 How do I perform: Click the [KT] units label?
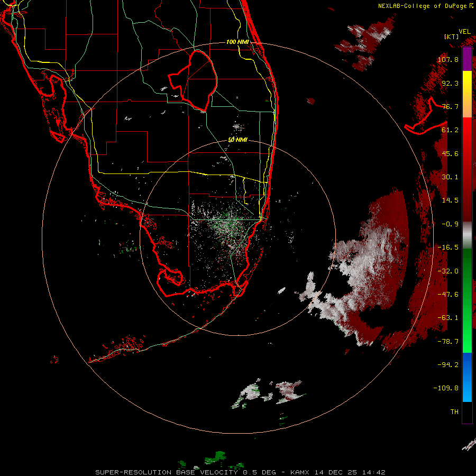(452, 36)
